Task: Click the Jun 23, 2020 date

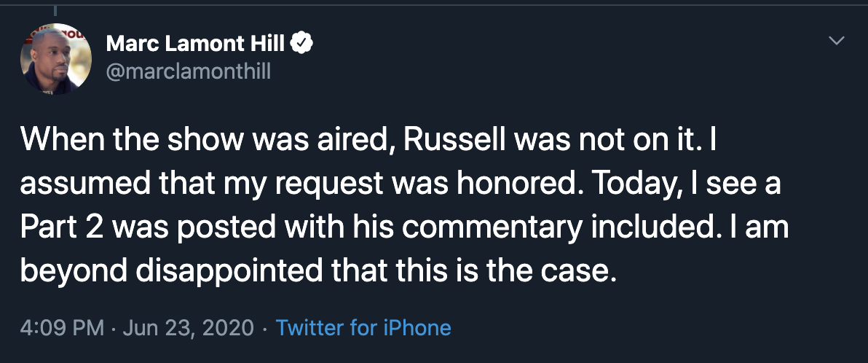Action: point(188,327)
